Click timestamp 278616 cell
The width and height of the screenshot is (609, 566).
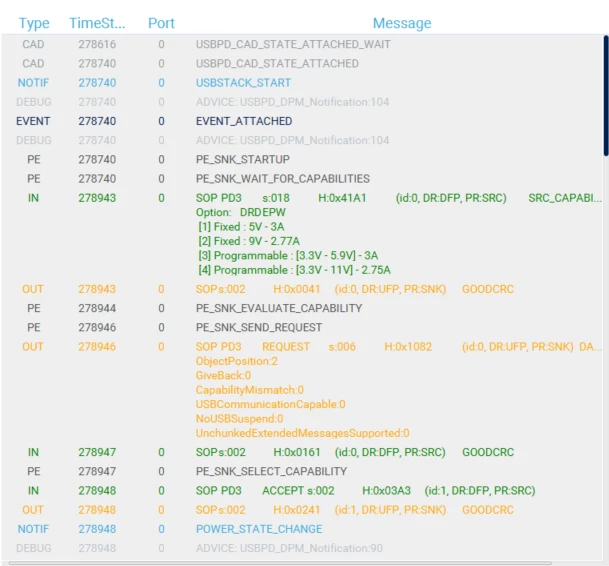coord(97,44)
